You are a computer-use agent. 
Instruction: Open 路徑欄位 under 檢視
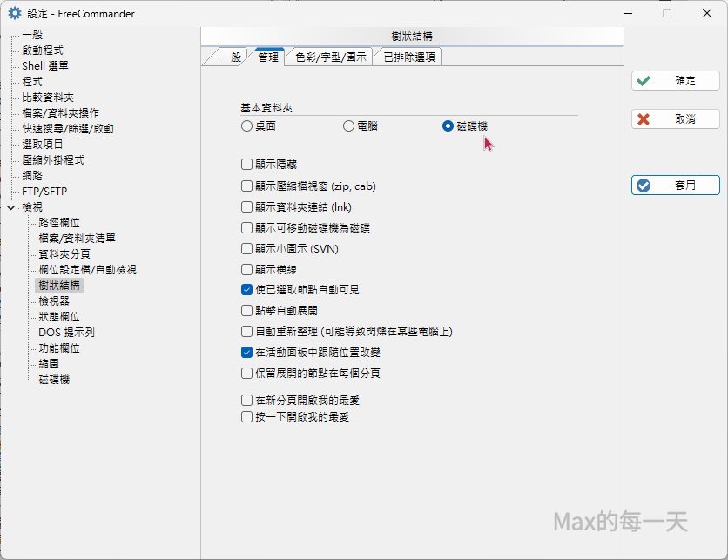[x=59, y=223]
